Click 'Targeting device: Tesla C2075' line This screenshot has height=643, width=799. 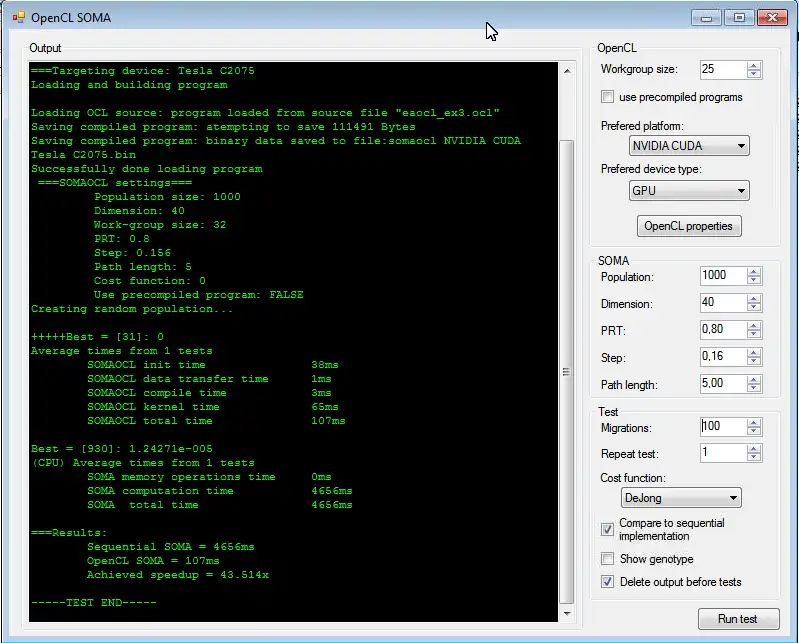[x=143, y=71]
